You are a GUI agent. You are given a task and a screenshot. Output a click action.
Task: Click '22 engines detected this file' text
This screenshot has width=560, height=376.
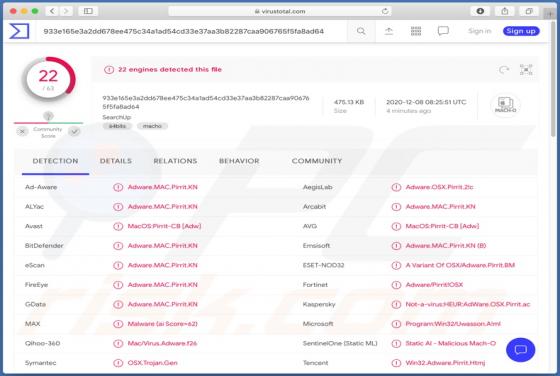coord(170,70)
